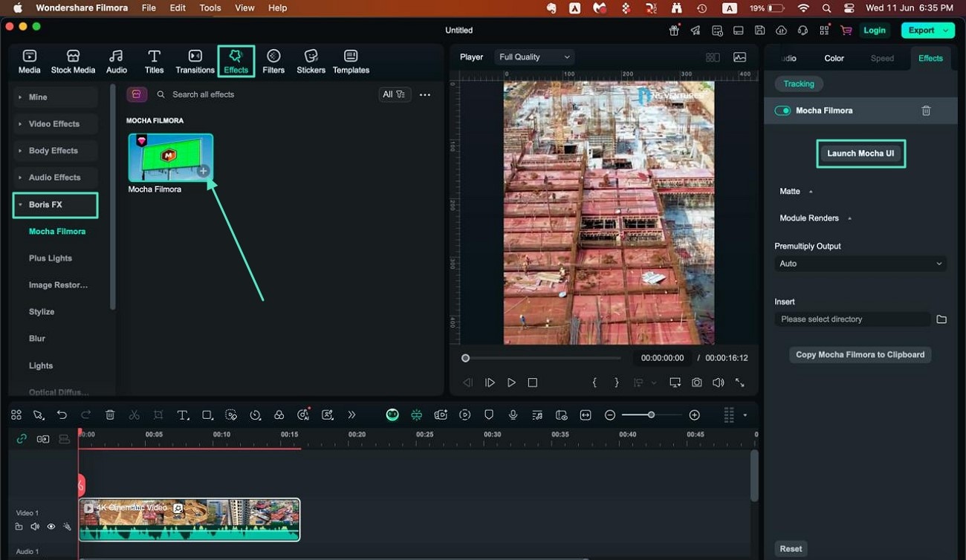The height and width of the screenshot is (560, 966).
Task: Open the Audio library icon
Action: click(116, 56)
